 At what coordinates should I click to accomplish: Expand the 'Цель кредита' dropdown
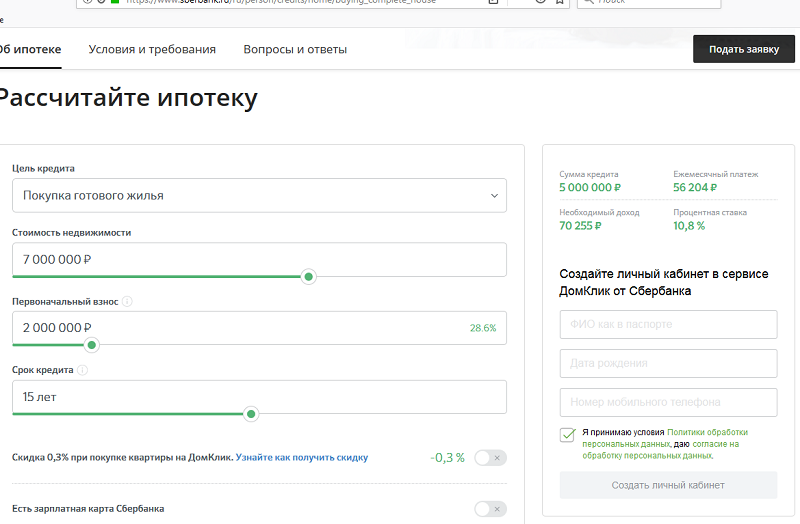click(259, 195)
